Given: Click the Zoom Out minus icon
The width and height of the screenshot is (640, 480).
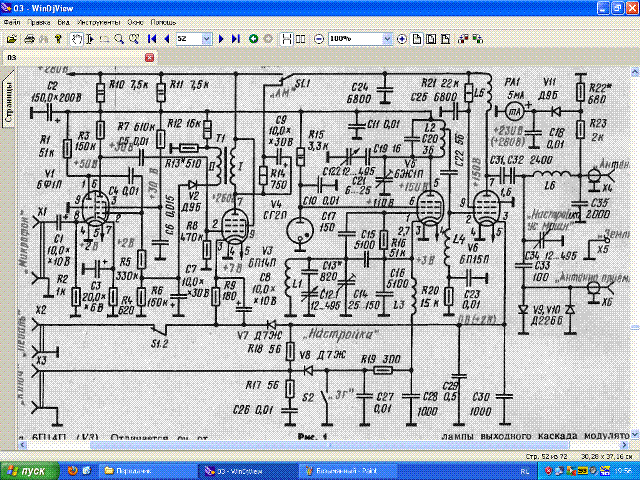Looking at the screenshot, I should [x=319, y=39].
